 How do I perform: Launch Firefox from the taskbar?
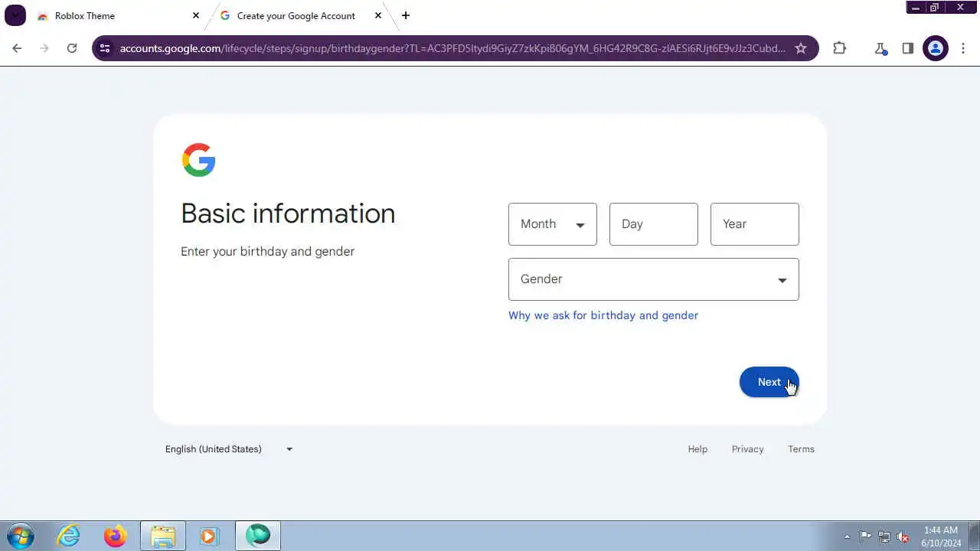[x=116, y=536]
